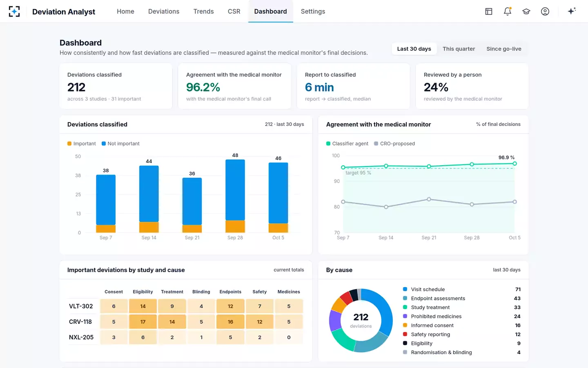Click NXL-205 Medicines cell value 0

[289, 337]
